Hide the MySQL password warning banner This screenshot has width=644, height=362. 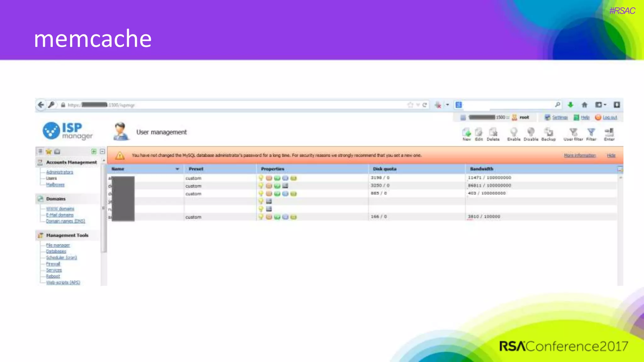[611, 156]
